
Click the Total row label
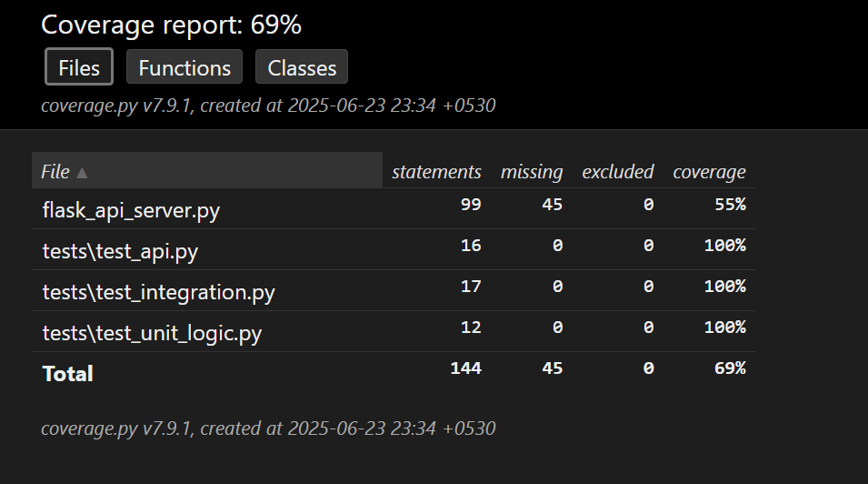click(68, 373)
